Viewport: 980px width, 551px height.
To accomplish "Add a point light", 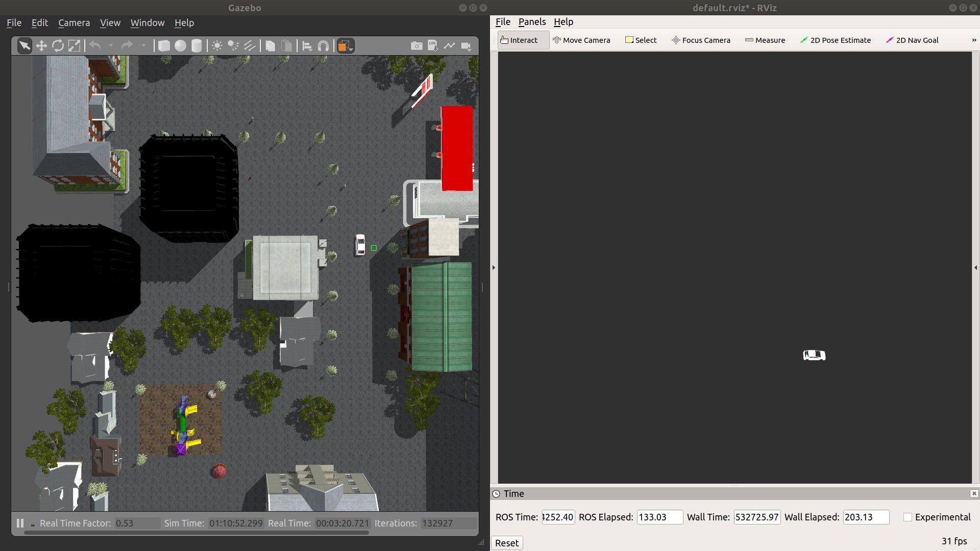I will (x=217, y=46).
